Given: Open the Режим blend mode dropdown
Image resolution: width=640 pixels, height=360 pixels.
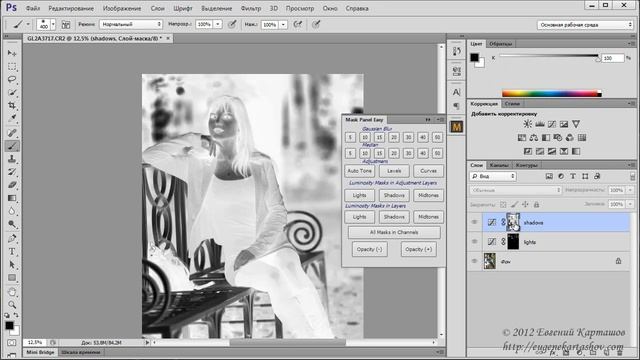Looking at the screenshot, I should coord(131,24).
